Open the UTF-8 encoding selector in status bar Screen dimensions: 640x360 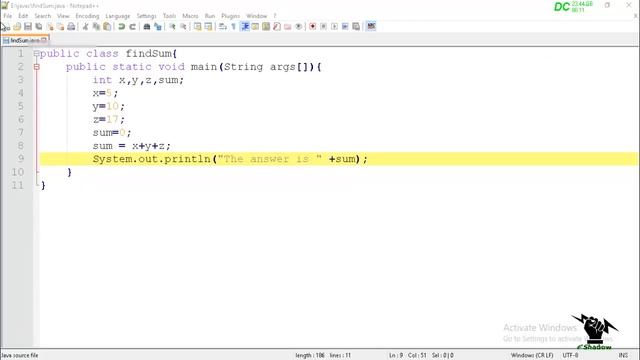(570, 356)
